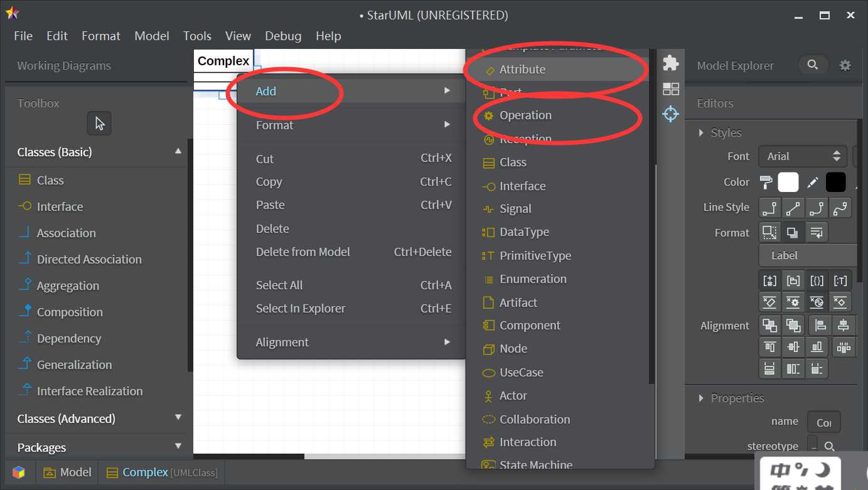This screenshot has height=490, width=868.
Task: Open Model Explorer settings gear
Action: (845, 65)
